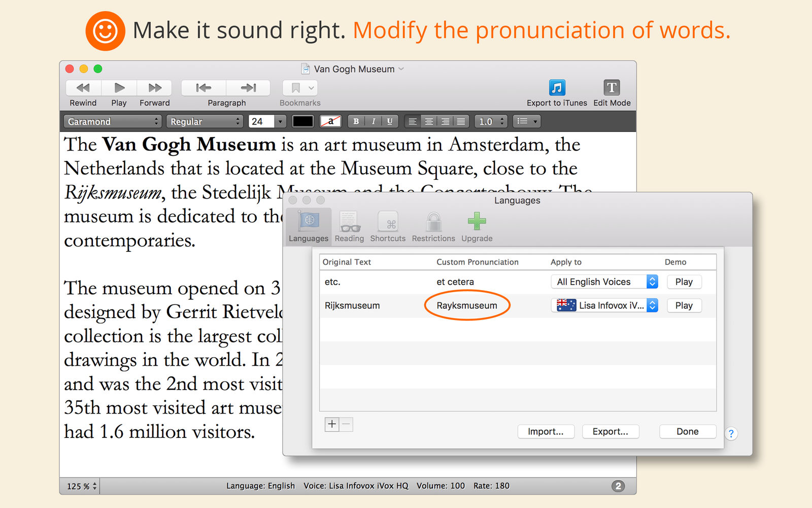Jump to next paragraph
Screen dimensions: 812x508
tap(248, 88)
